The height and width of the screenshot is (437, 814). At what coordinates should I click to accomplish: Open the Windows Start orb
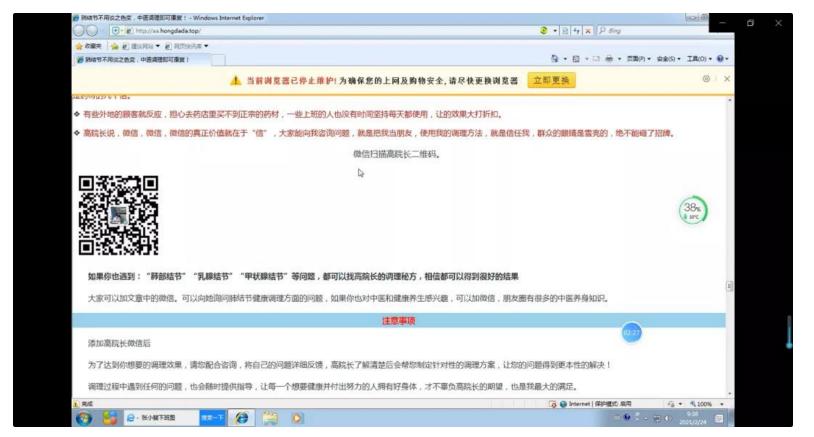coord(84,418)
